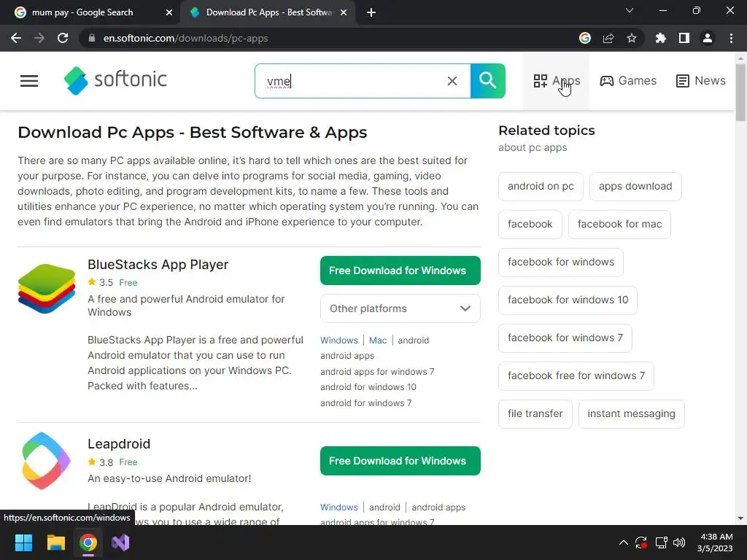
Task: Close the mum pay Google Search tab
Action: coord(169,12)
